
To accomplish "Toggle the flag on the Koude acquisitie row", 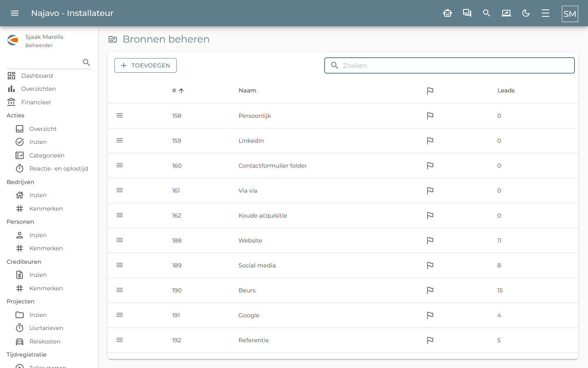I will [430, 215].
